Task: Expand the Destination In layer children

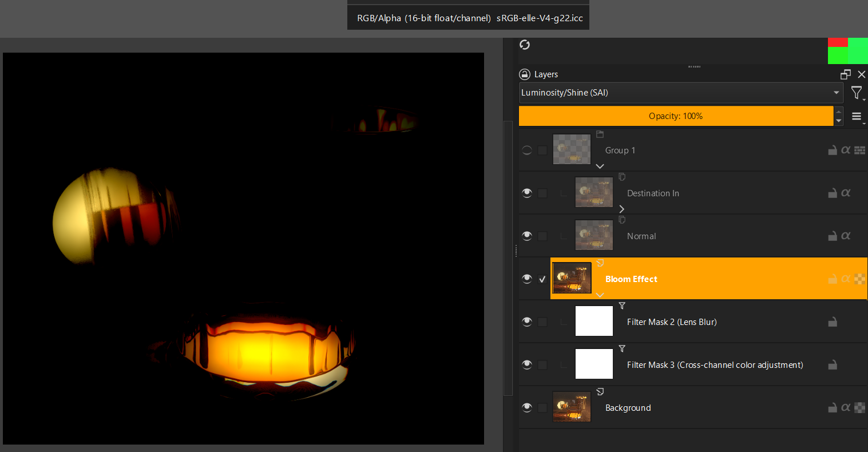Action: coord(622,209)
